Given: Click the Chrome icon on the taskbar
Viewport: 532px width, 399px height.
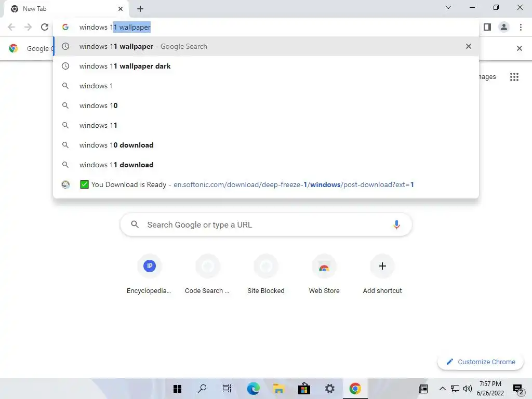Looking at the screenshot, I should tap(355, 389).
